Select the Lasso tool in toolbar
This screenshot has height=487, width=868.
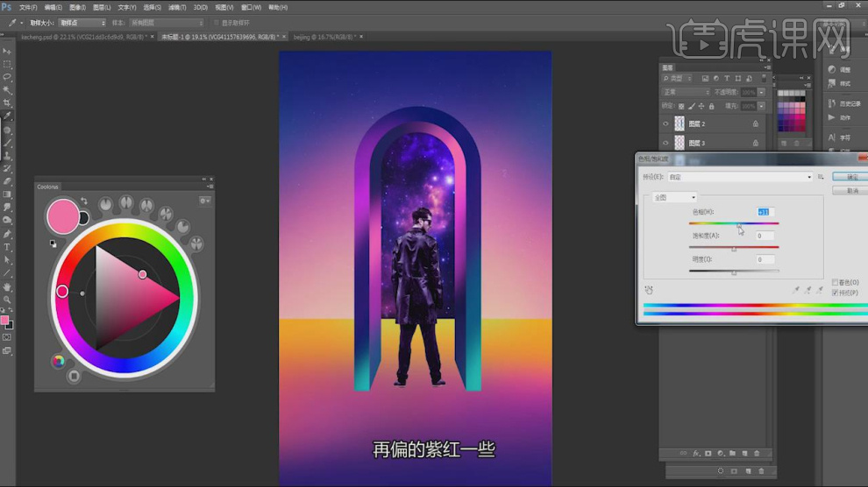pyautogui.click(x=7, y=77)
